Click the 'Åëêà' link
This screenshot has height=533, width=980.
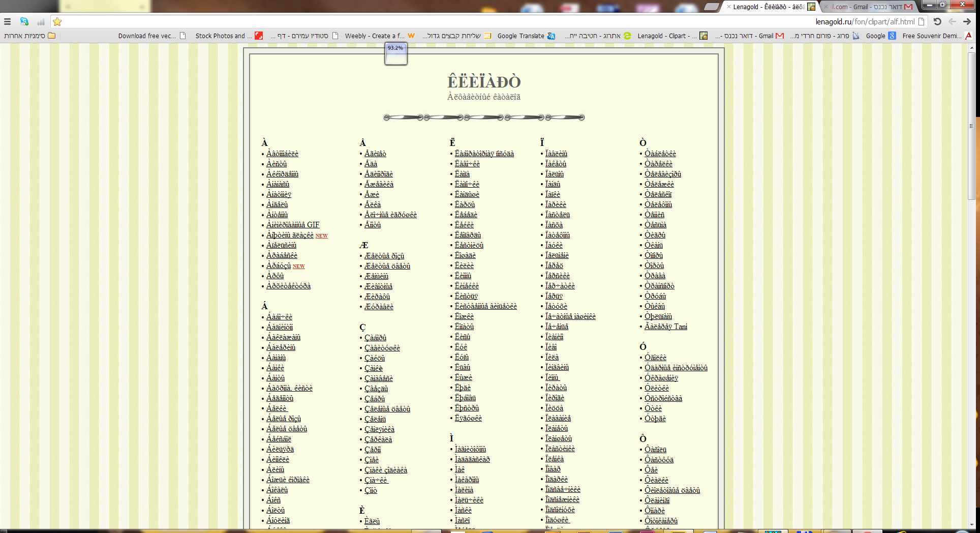pyautogui.click(x=373, y=204)
